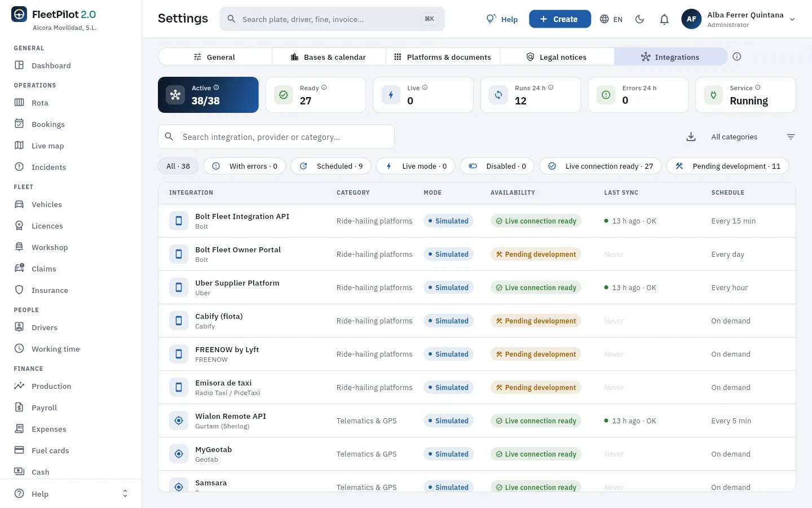The height and width of the screenshot is (508, 812).
Task: Filter Live connection ready · 27
Action: click(x=601, y=166)
